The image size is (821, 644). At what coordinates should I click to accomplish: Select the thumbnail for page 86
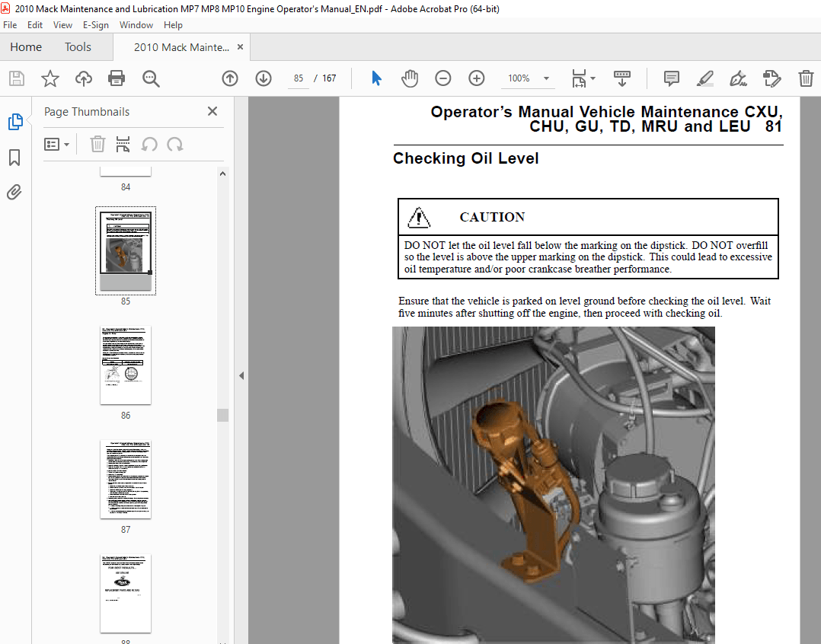pos(125,365)
